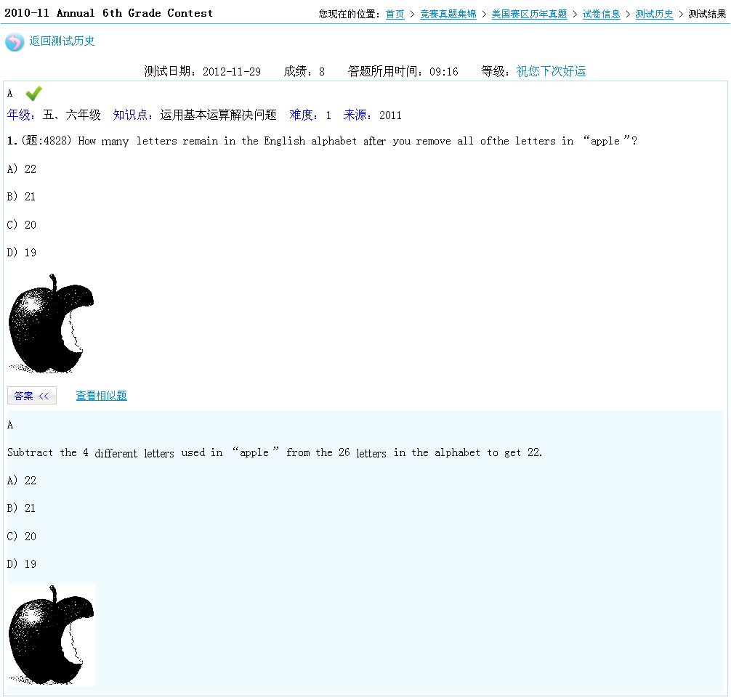Open the 查看相似题 link
Screen dimensions: 731x700
(x=101, y=396)
